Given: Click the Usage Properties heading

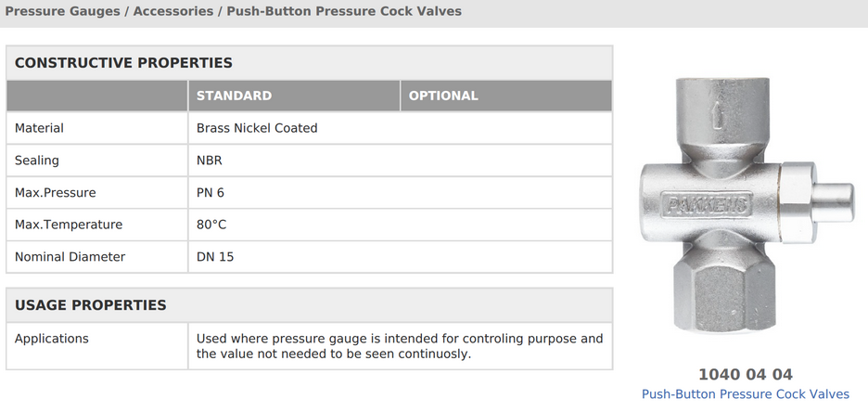Looking at the screenshot, I should 90,305.
